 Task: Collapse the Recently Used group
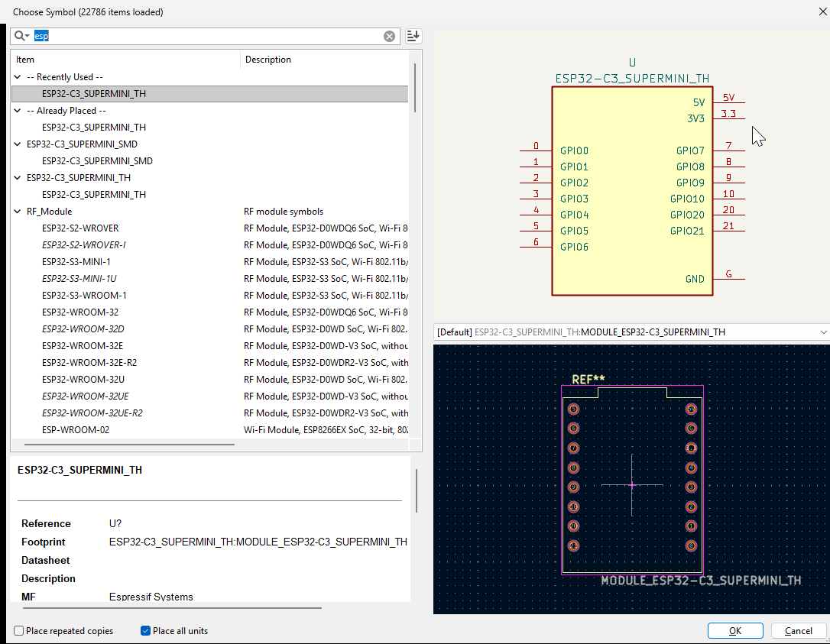18,77
